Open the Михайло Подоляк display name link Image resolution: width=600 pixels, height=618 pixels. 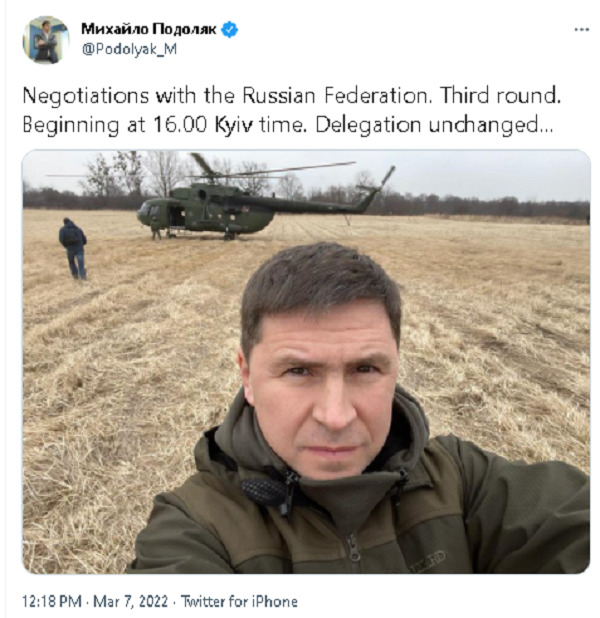tap(149, 29)
